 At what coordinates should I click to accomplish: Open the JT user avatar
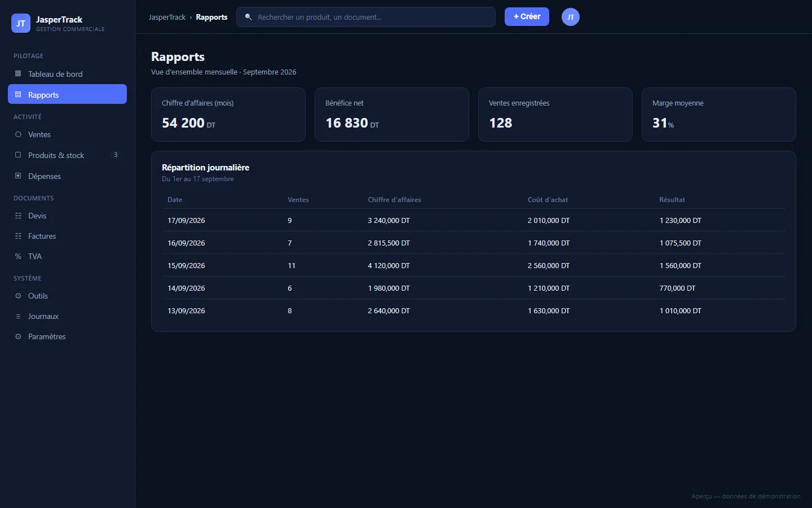click(x=571, y=17)
